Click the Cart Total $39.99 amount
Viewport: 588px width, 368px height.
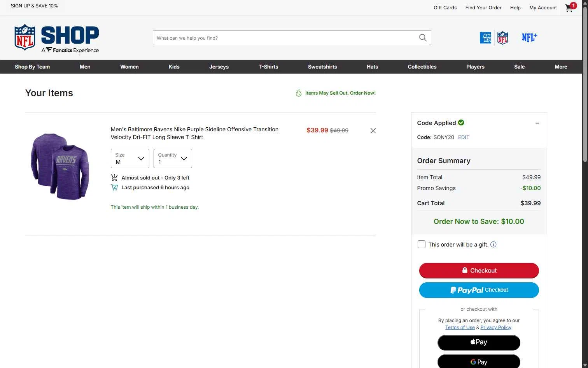(530, 203)
